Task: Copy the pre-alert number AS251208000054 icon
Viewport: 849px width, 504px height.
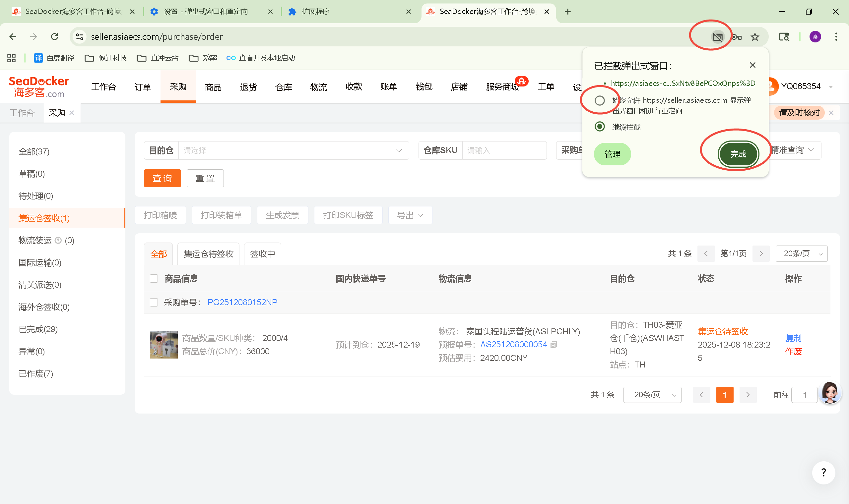Action: (554, 345)
